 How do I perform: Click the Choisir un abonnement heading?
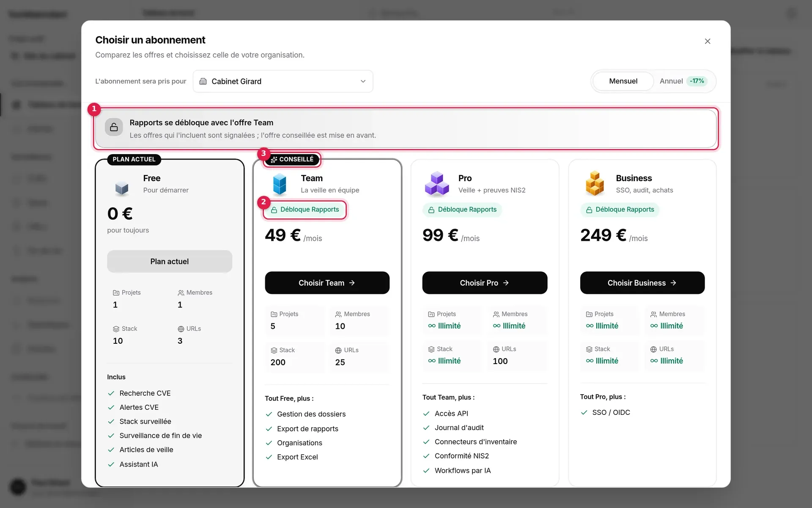[x=150, y=40]
